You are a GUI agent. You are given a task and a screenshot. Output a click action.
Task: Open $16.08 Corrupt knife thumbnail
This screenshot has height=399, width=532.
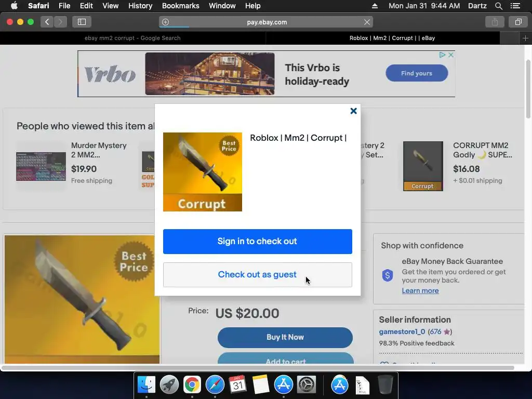[423, 166]
